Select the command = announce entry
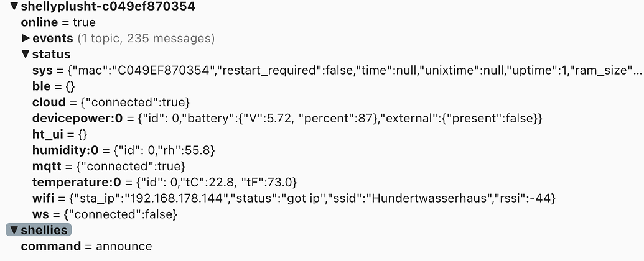644x261 pixels. tap(86, 246)
